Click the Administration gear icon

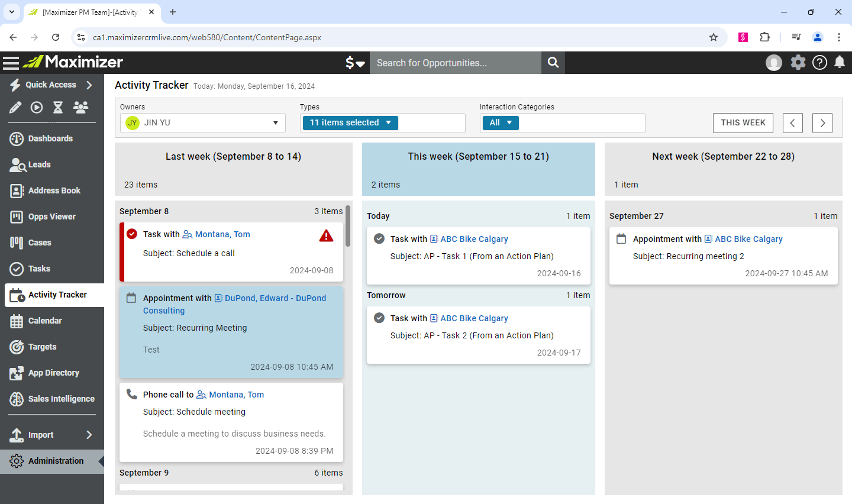pos(17,461)
